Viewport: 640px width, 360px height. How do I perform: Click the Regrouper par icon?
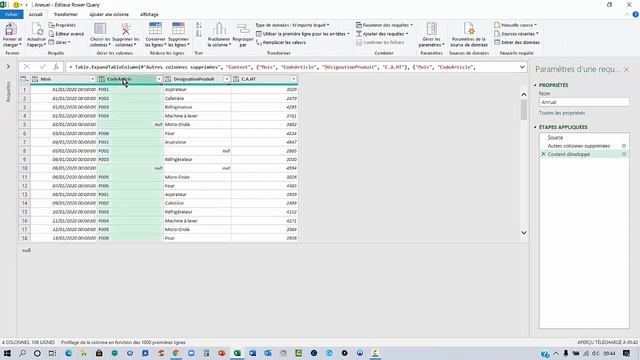coord(243,29)
